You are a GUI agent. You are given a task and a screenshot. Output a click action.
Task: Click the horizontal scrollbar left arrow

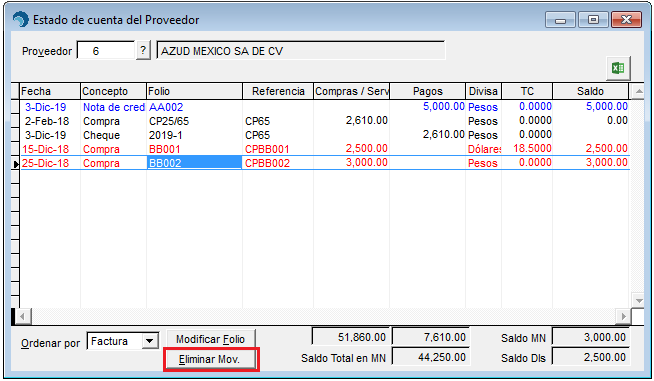coord(23,316)
